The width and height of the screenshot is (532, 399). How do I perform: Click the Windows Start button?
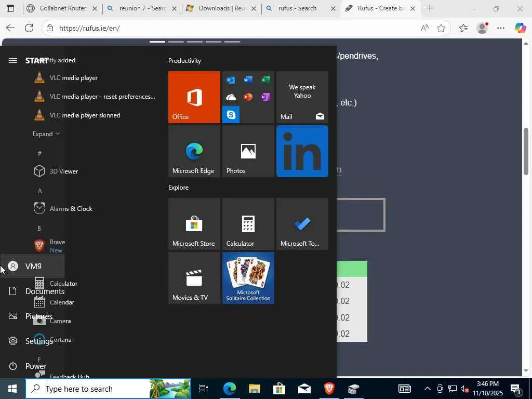[12, 389]
